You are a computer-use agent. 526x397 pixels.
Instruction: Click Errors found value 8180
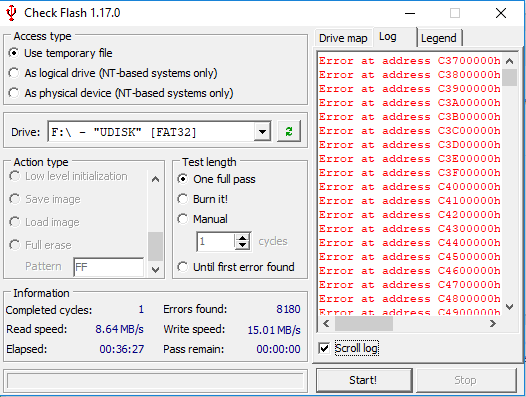point(288,309)
